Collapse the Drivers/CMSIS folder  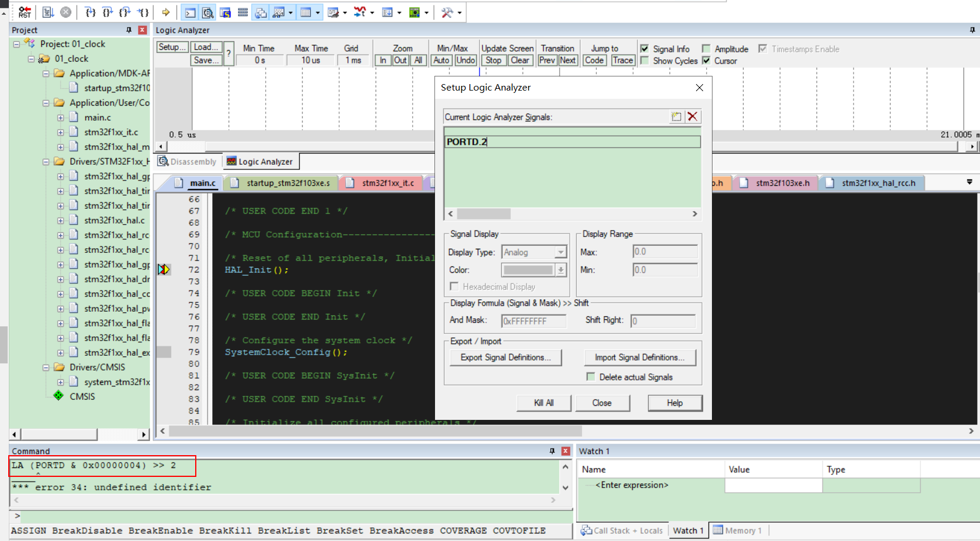(46, 367)
